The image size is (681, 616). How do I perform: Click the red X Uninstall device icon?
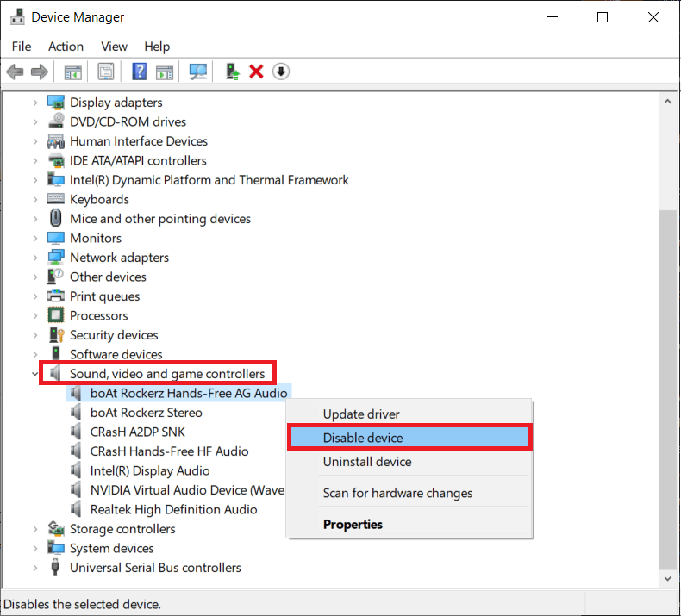point(256,72)
